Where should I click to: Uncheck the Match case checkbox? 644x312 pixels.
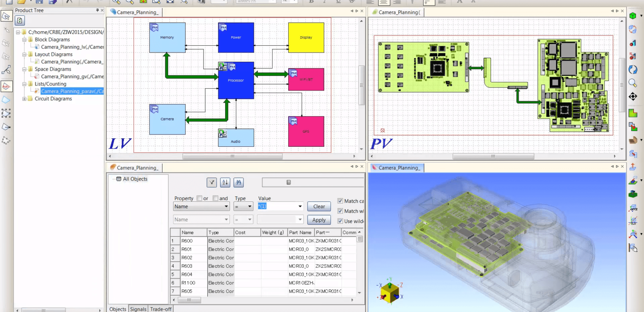[340, 201]
